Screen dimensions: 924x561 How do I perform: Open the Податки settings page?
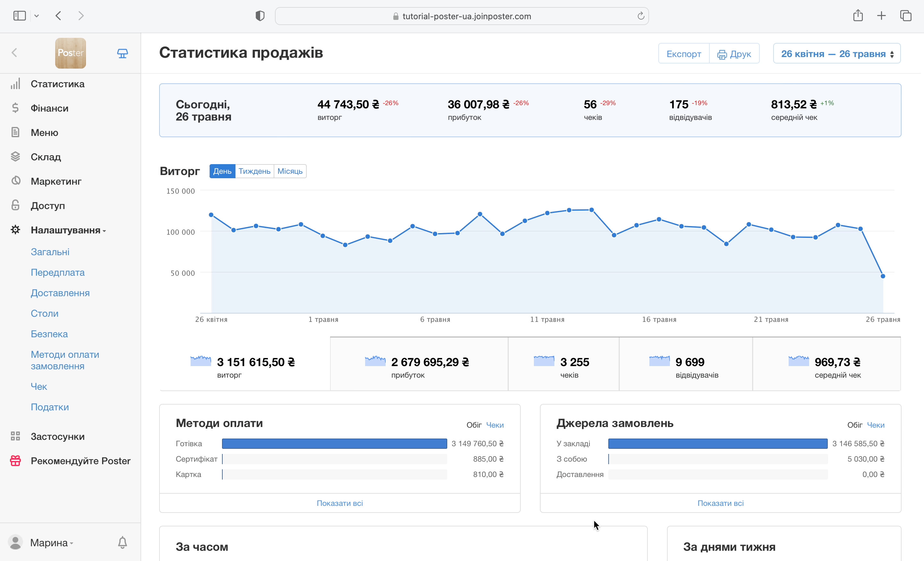(49, 407)
